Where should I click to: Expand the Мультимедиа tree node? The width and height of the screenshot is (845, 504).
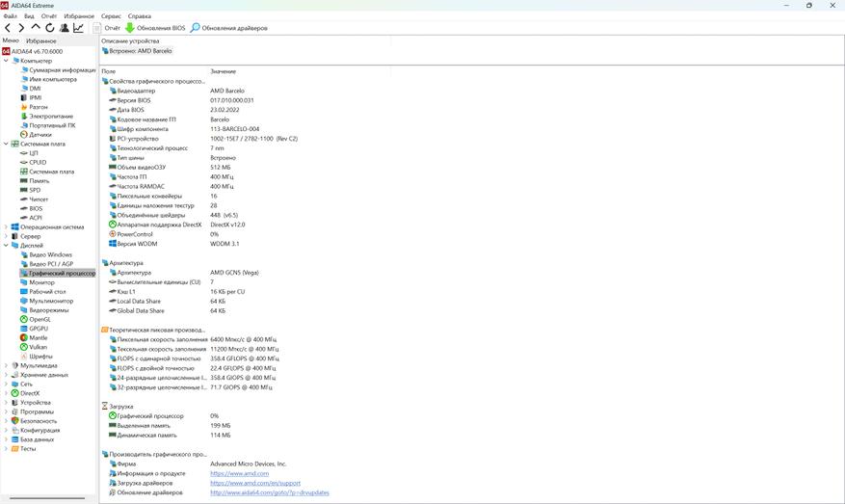coord(6,365)
